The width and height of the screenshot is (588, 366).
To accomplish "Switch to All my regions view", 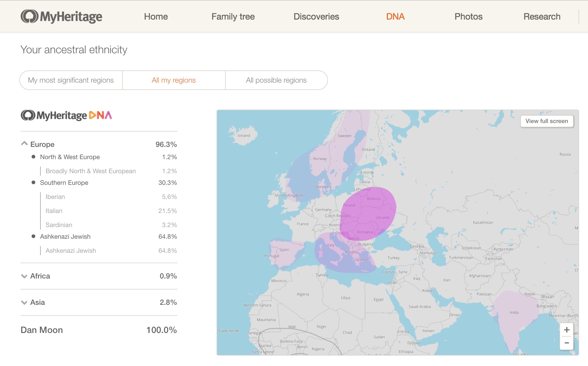I will 174,80.
